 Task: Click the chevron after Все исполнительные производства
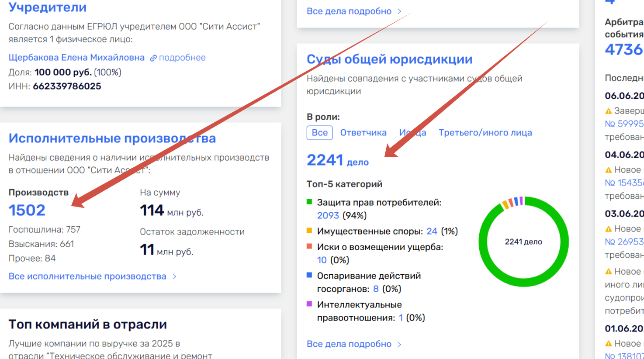(174, 276)
